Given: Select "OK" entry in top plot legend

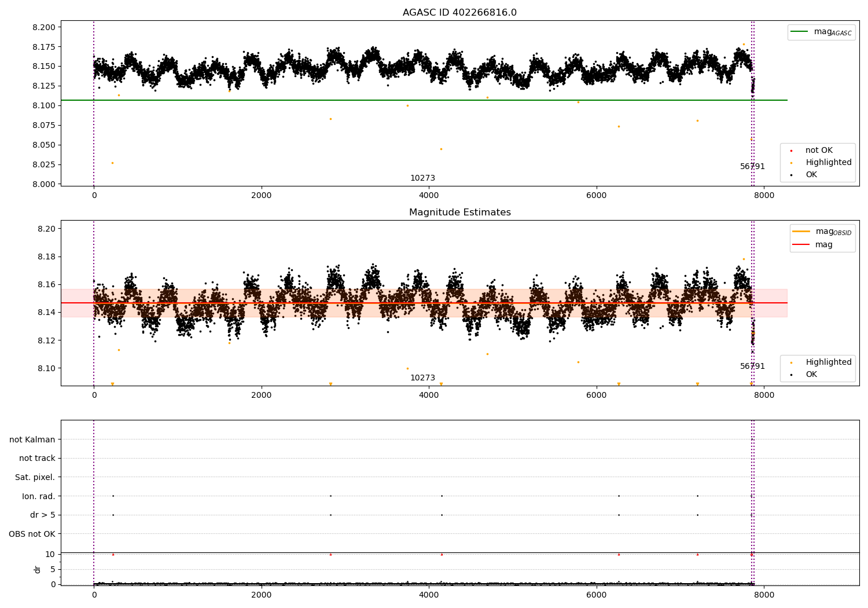Looking at the screenshot, I should 811,175.
